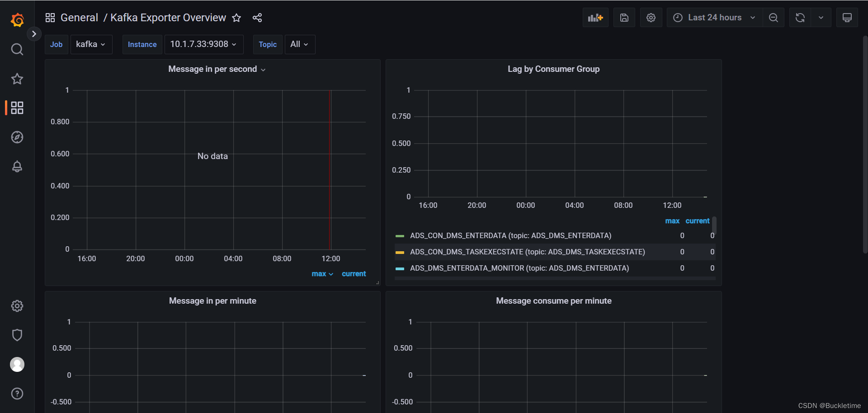The height and width of the screenshot is (413, 868).
Task: Open the Grafana home logo
Action: tap(17, 20)
